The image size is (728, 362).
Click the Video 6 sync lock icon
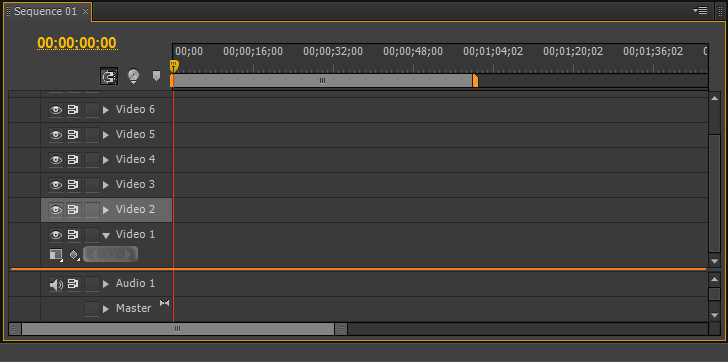coord(73,110)
